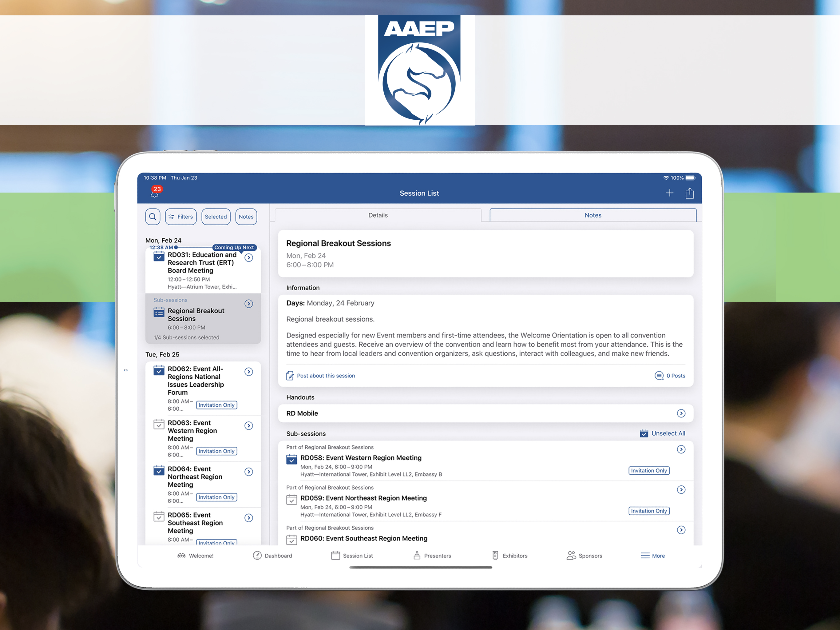Image resolution: width=840 pixels, height=630 pixels.
Task: Tap the share icon in the header
Action: pyautogui.click(x=690, y=193)
